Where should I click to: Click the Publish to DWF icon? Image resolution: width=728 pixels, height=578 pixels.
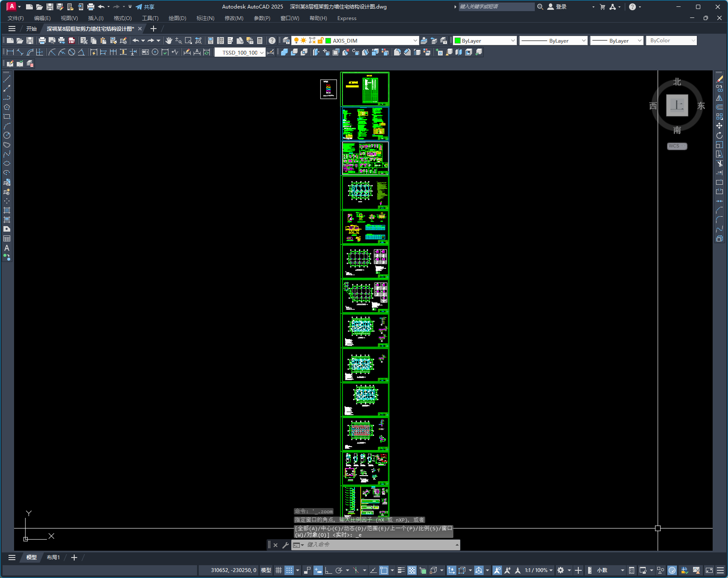(72, 41)
